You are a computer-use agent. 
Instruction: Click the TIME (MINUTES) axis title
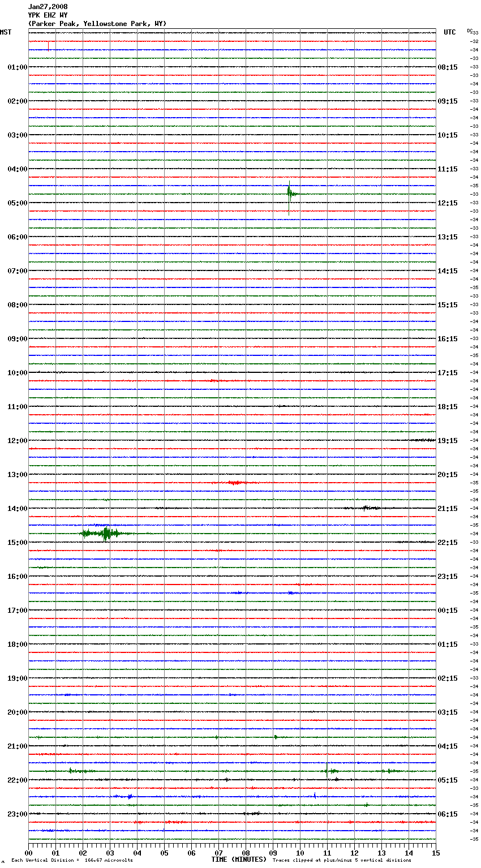(x=239, y=860)
